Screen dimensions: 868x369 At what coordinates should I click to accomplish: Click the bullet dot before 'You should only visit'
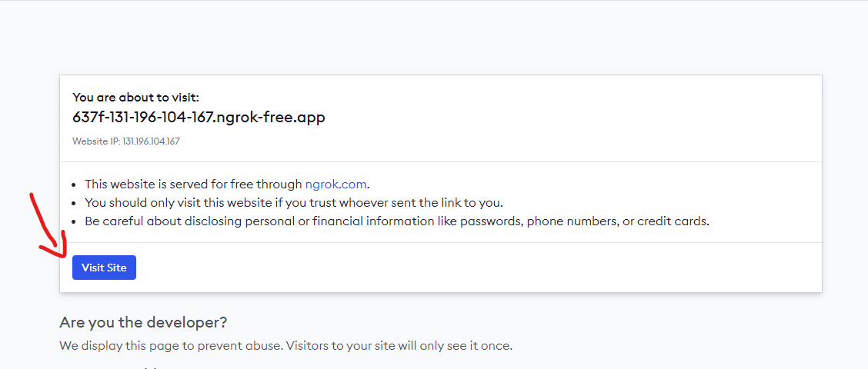75,203
